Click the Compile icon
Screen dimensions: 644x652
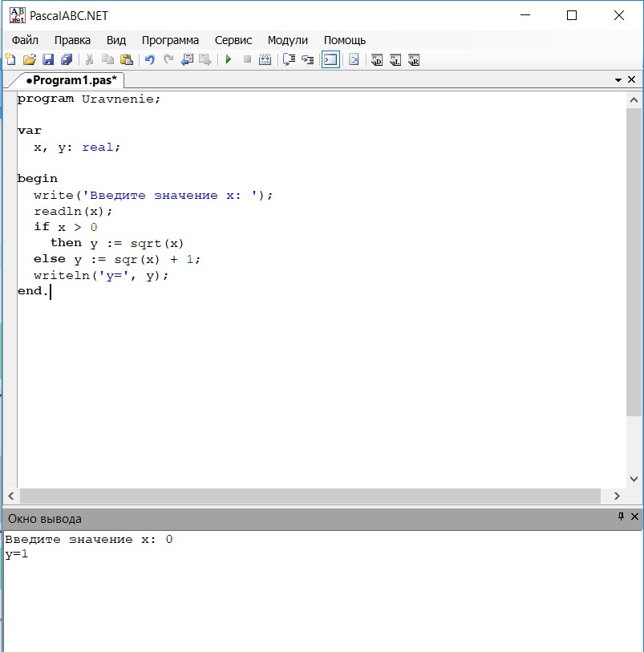pos(265,59)
